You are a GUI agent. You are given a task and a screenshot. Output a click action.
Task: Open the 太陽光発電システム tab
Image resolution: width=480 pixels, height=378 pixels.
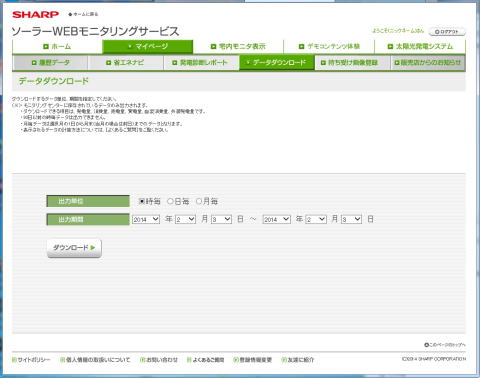420,47
